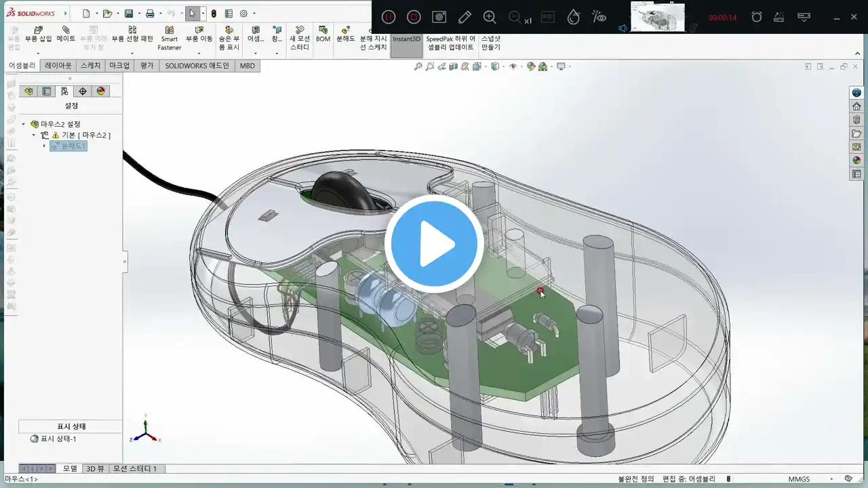The width and height of the screenshot is (868, 488).
Task: Click recorder preview thumbnail
Action: click(x=657, y=16)
